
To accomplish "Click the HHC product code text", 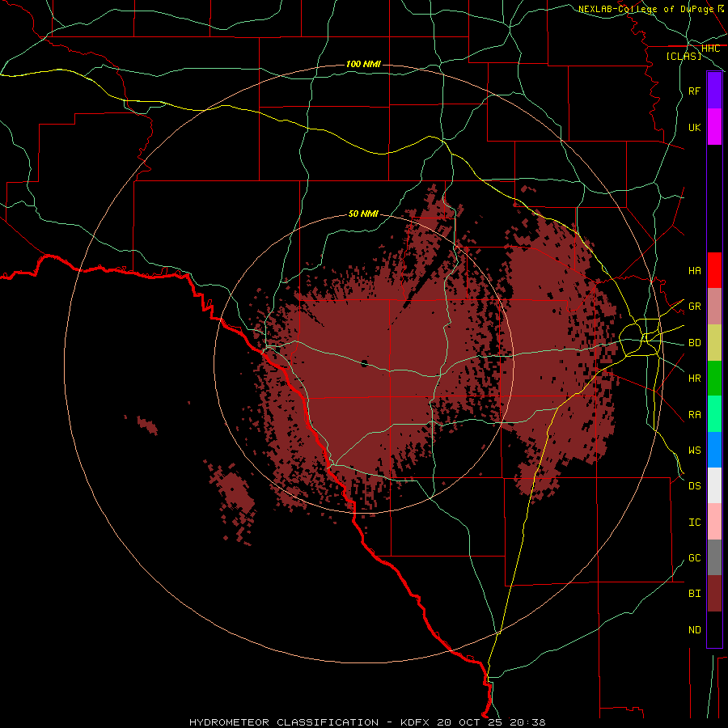I will (x=711, y=49).
